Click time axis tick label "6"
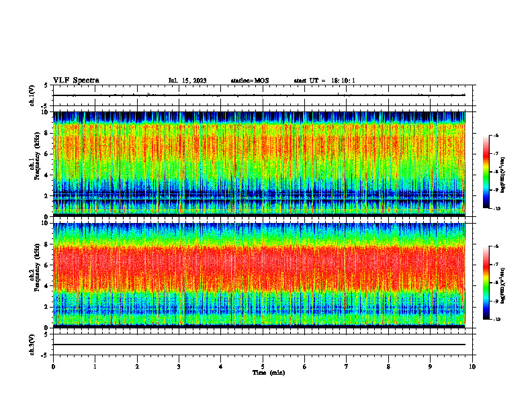The image size is (532, 411). 305,367
